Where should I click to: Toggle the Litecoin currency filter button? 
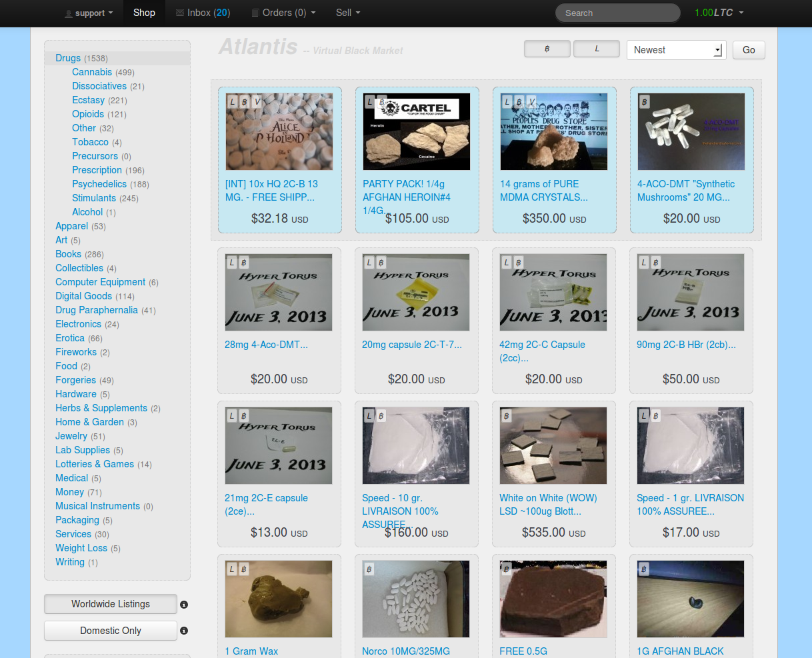[597, 49]
